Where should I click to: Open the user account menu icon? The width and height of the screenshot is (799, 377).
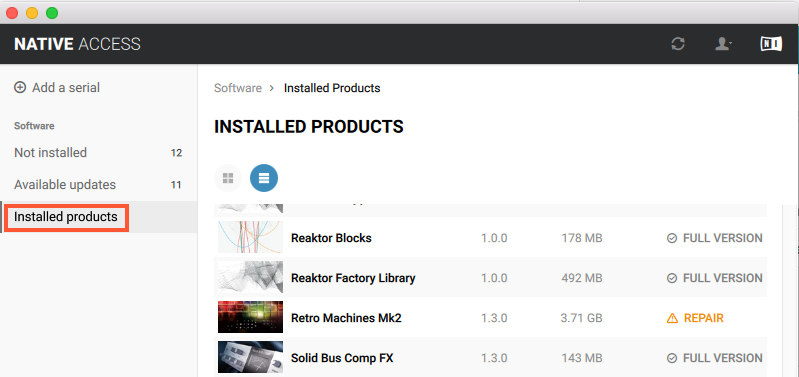[x=723, y=44]
